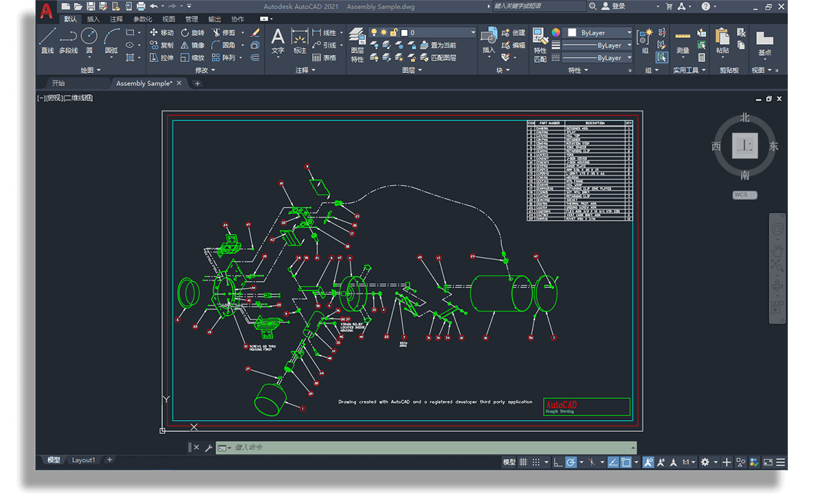Select the 直线 (Line) drawing tool

point(47,41)
